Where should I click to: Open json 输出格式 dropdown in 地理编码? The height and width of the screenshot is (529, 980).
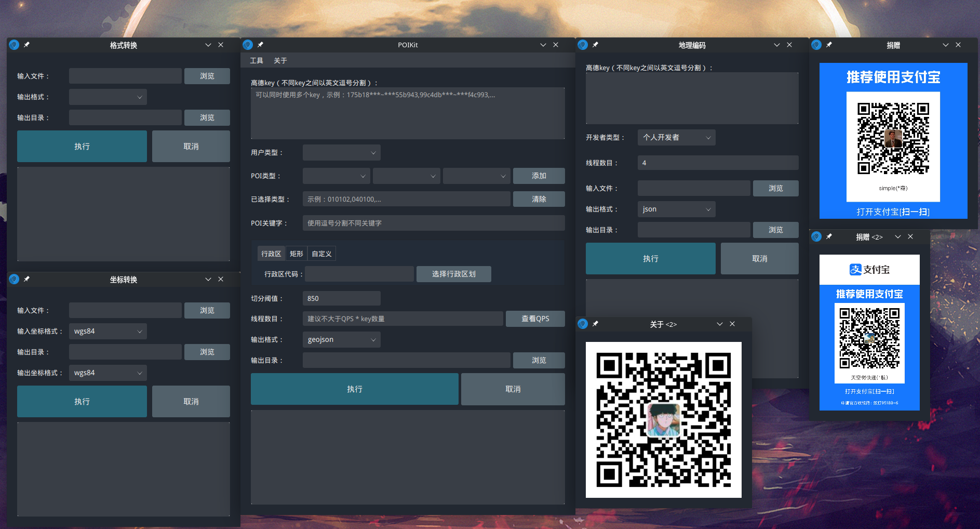click(677, 209)
